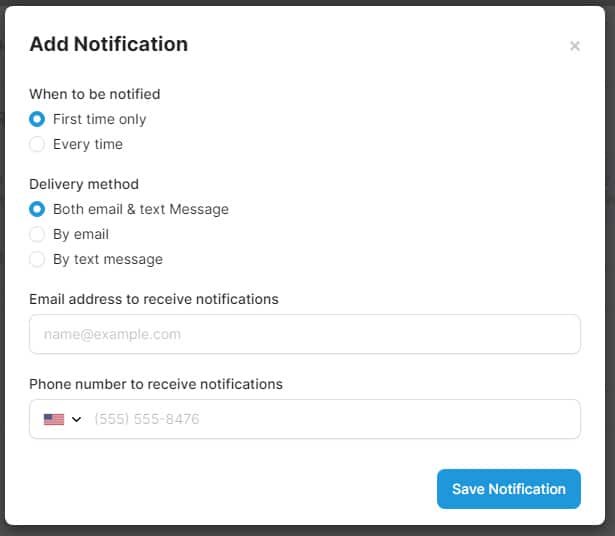Viewport: 615px width, 536px height.
Task: Click the "First time only" label text
Action: [99, 119]
